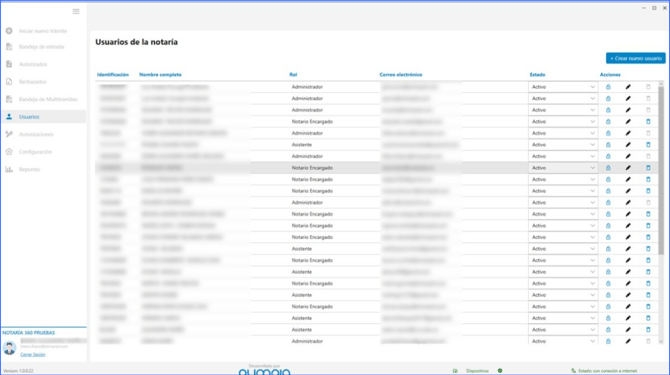Viewport: 670px width, 375px height.
Task: Delete the highlighted row user via trash icon
Action: coord(648,168)
